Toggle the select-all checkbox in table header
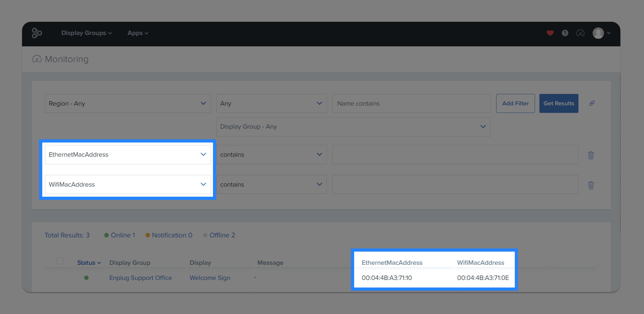The width and height of the screenshot is (644, 314). [60, 260]
